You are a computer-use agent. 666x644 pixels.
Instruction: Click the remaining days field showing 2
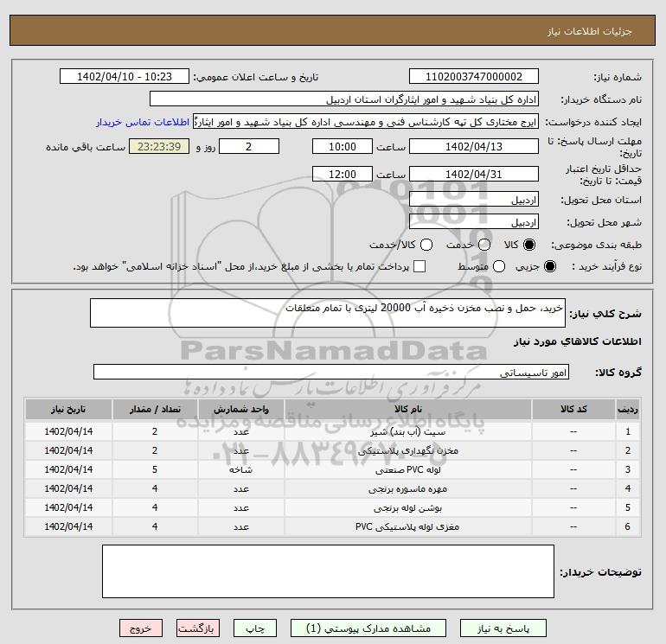249,146
